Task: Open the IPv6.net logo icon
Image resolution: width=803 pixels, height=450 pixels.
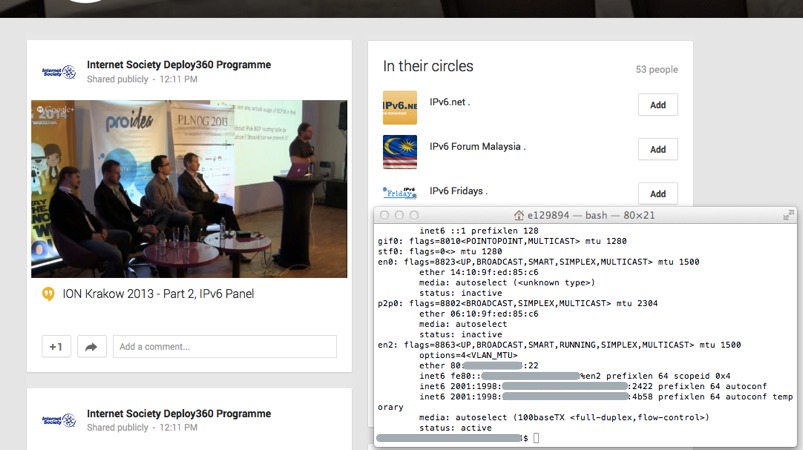Action: tap(400, 107)
